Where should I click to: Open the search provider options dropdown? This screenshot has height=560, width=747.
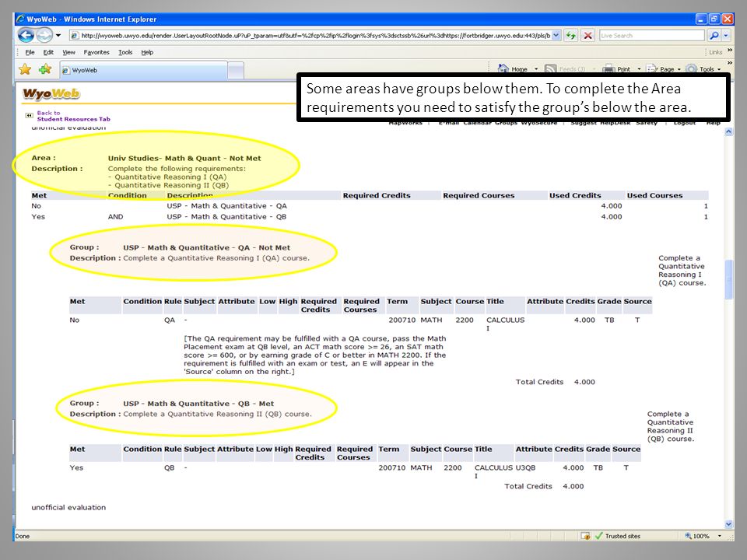click(x=725, y=35)
